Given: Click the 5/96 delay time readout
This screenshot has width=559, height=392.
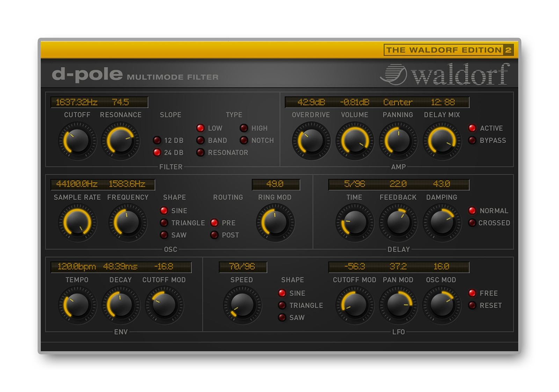Looking at the screenshot, I should click(355, 184).
